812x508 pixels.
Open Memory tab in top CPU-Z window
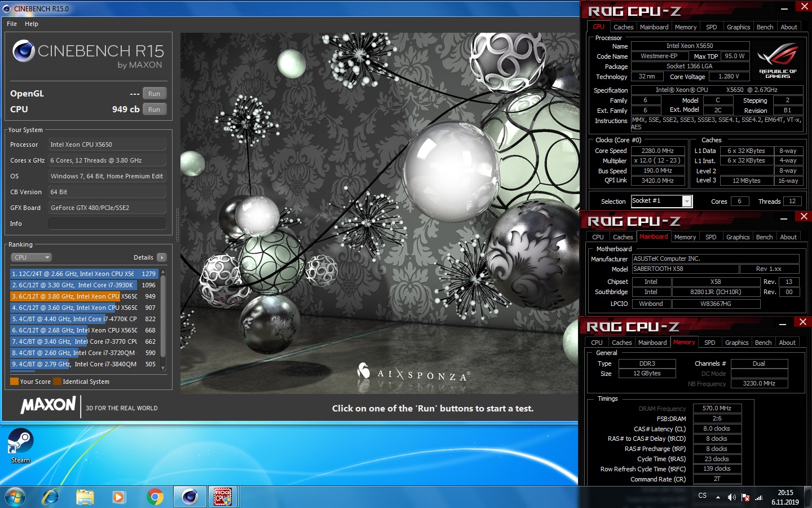click(686, 27)
